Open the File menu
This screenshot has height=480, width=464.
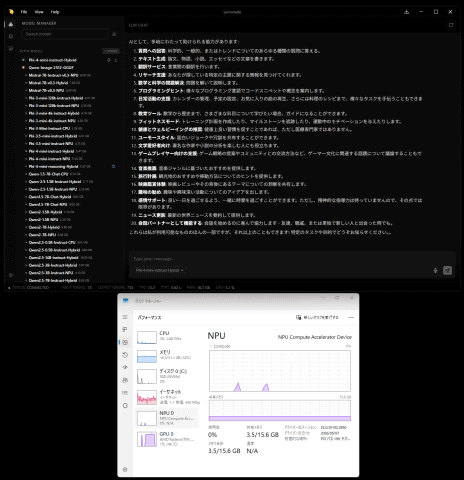pyautogui.click(x=24, y=12)
